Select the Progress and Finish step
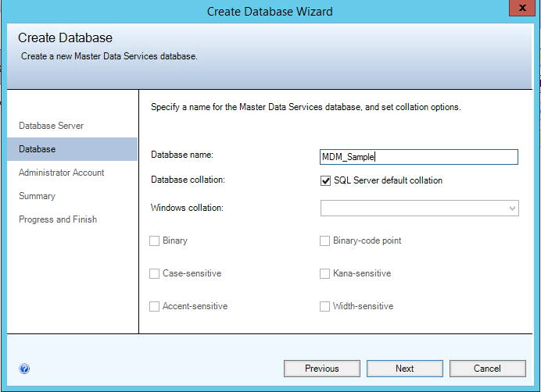541x392 pixels. [58, 219]
